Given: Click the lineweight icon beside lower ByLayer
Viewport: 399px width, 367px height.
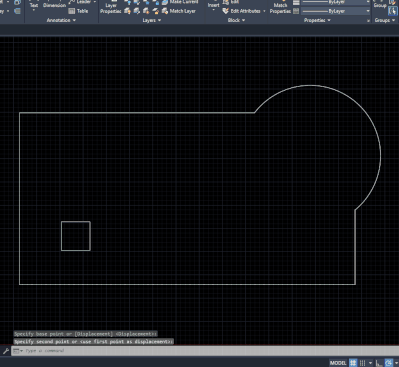Looking at the screenshot, I should click(x=296, y=11).
